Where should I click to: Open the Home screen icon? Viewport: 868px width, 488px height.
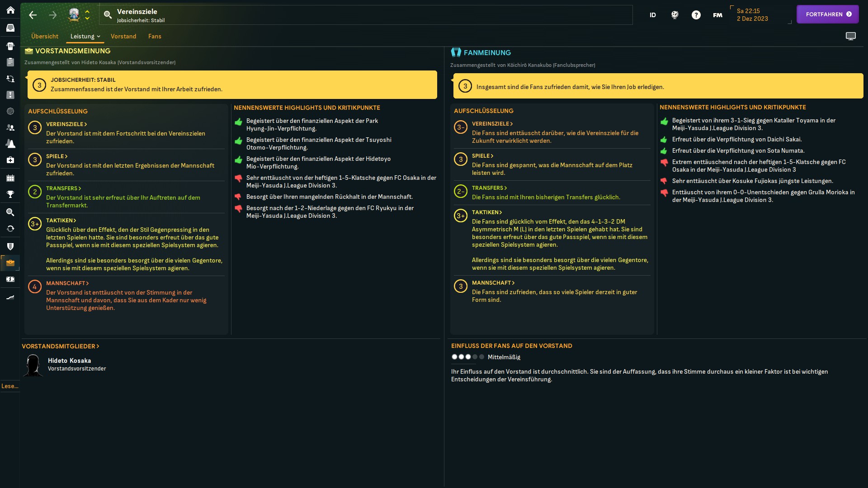click(10, 10)
